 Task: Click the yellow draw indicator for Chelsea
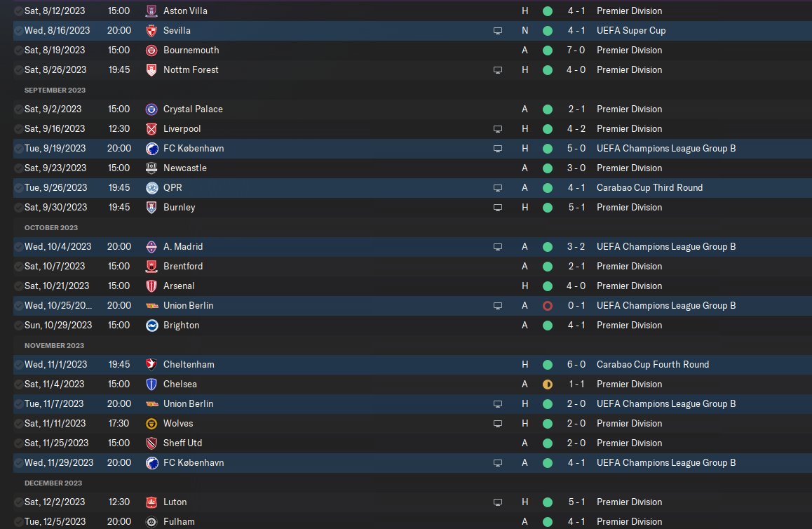[x=548, y=384]
